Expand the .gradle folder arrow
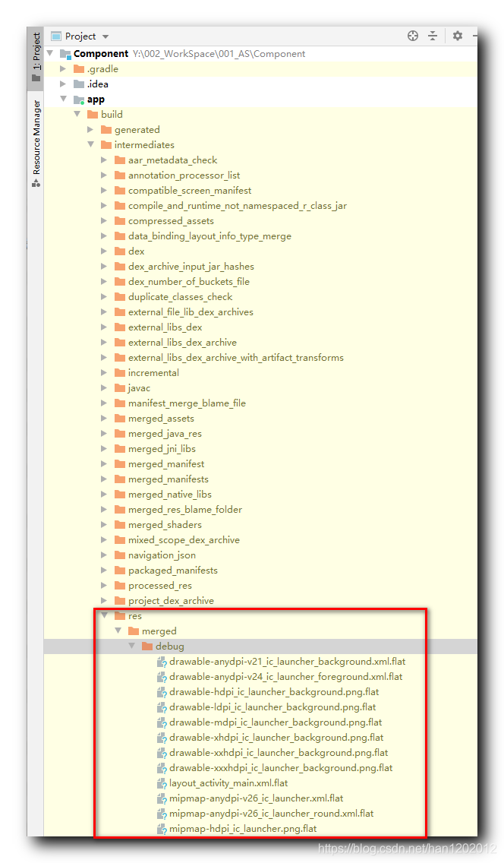 [63, 69]
